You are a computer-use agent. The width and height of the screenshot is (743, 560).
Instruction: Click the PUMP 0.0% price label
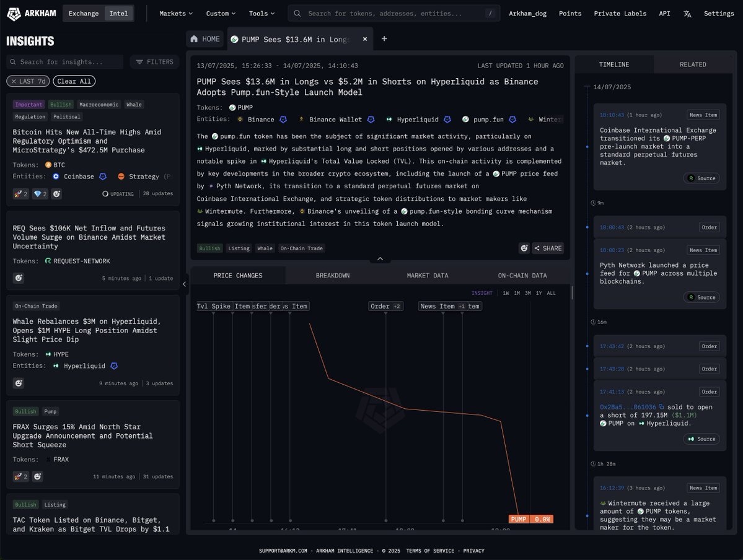[530, 519]
